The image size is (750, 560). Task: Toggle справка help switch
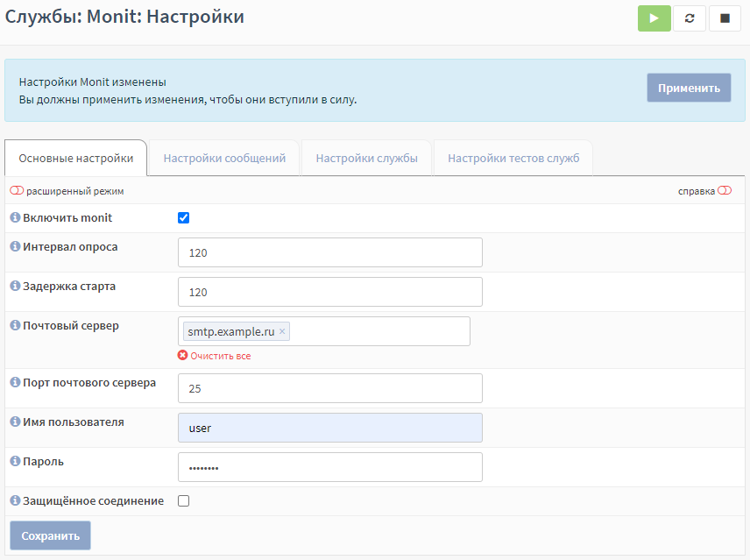(x=725, y=190)
